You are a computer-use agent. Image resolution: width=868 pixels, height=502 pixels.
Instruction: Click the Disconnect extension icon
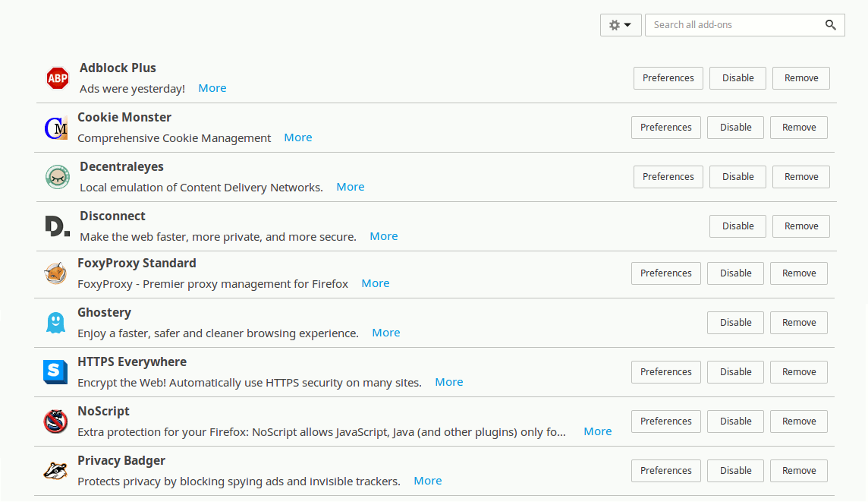[58, 226]
